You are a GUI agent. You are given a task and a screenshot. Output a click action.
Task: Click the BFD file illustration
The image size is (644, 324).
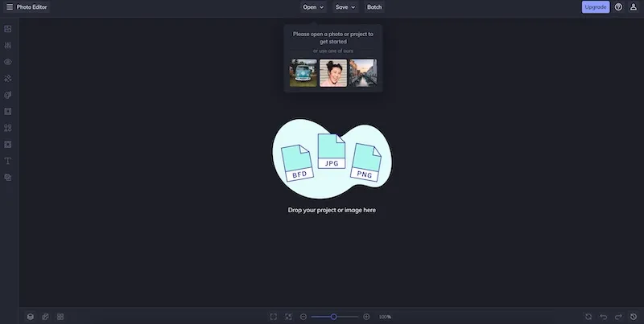point(297,163)
